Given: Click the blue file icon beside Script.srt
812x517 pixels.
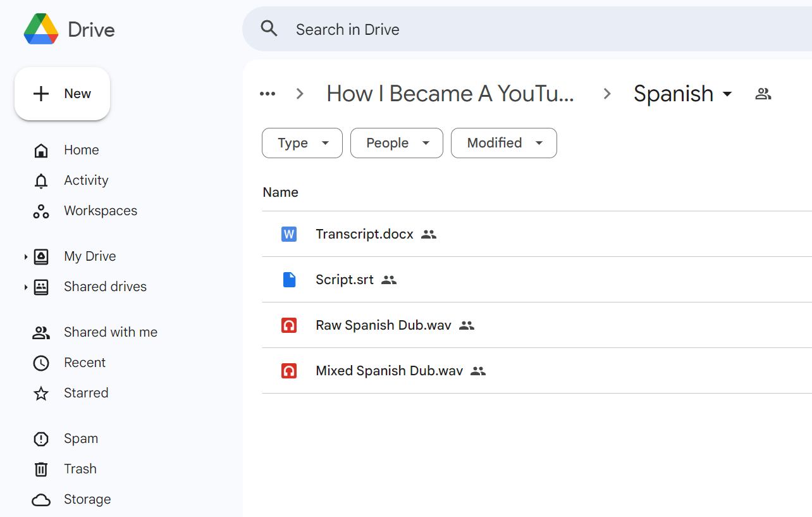Looking at the screenshot, I should pos(289,280).
